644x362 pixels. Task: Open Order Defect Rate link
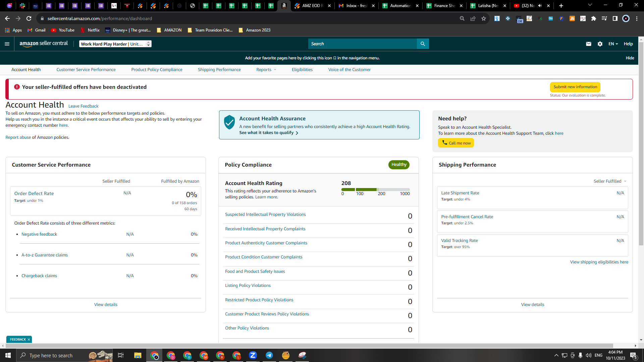[x=34, y=193]
